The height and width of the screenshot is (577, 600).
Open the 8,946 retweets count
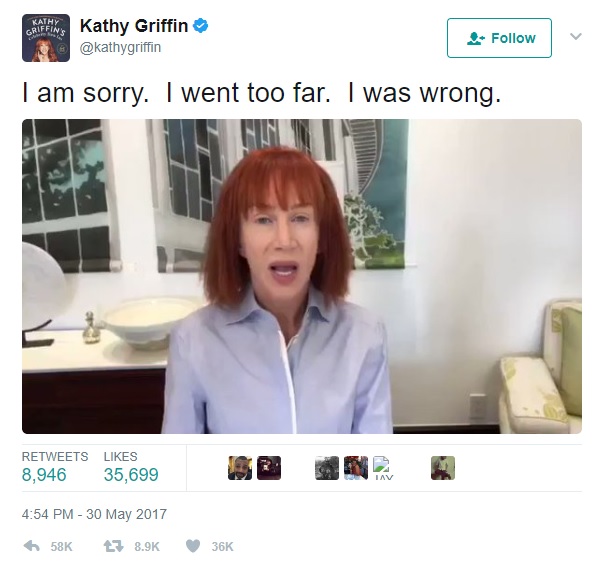pos(44,474)
